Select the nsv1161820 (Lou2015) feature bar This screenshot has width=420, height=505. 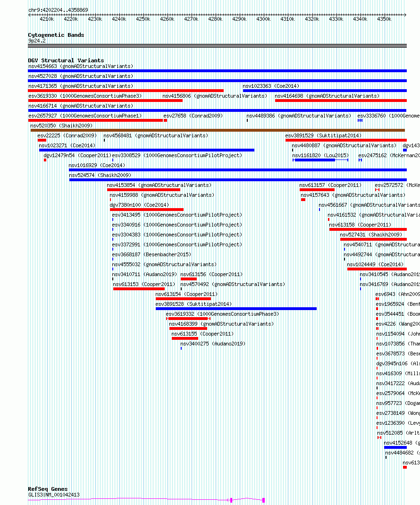[x=320, y=160]
